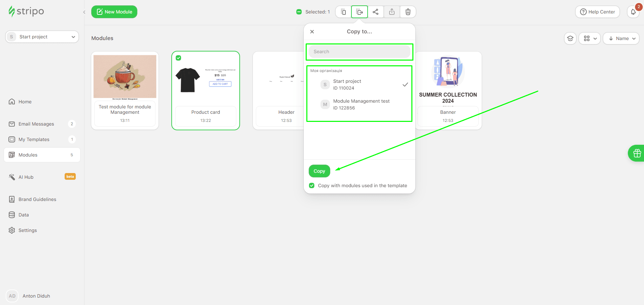Select Module Management test project
Image resolution: width=644 pixels, height=305 pixels.
(361, 104)
